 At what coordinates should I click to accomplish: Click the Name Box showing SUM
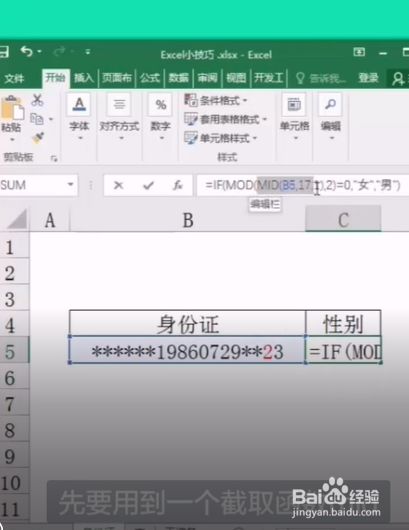tap(32, 185)
